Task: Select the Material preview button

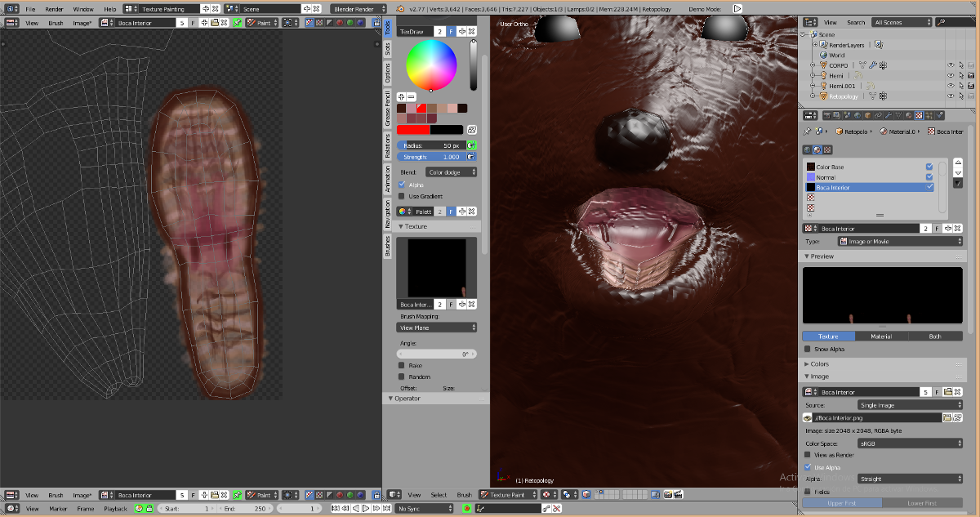Action: (881, 336)
